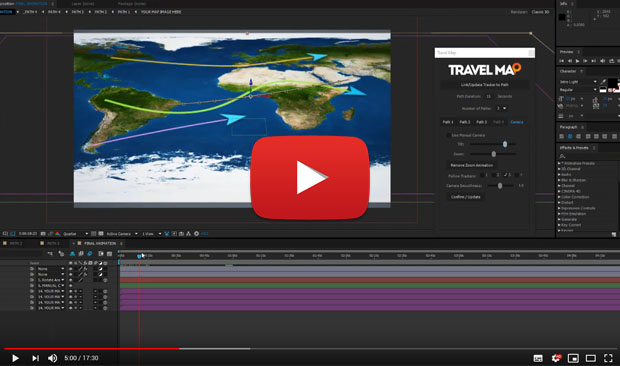
Task: Enter fullscreen mode on the video player
Action: pyautogui.click(x=608, y=358)
